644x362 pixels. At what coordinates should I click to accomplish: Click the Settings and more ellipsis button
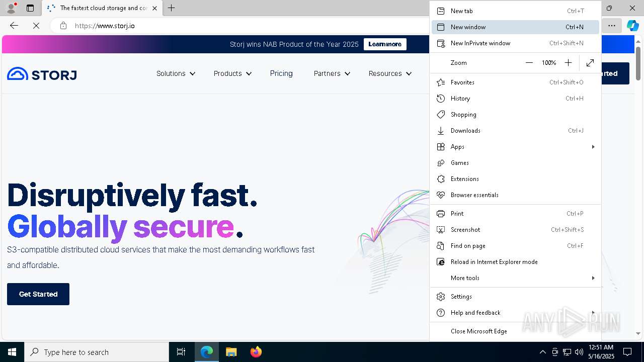click(x=611, y=26)
